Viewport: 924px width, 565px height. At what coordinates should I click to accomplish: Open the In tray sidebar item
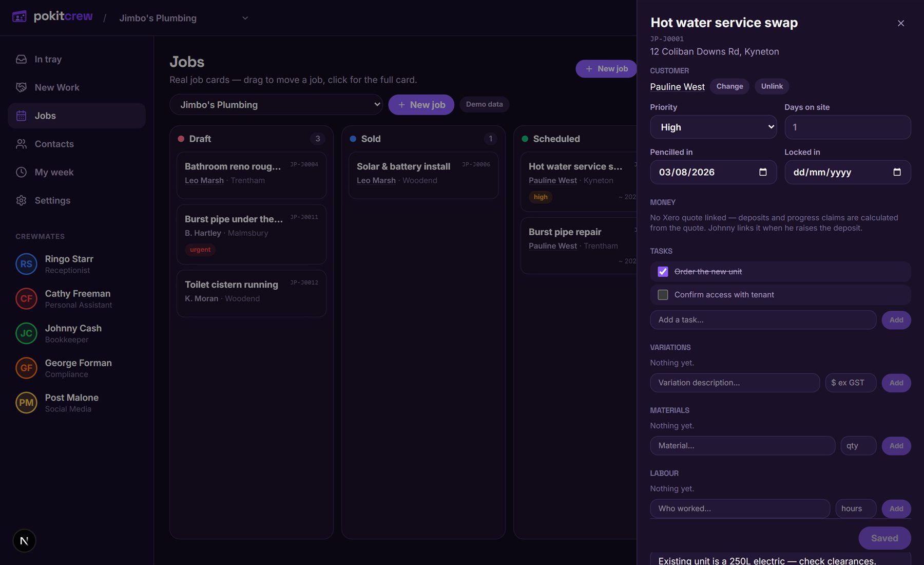pyautogui.click(x=76, y=59)
